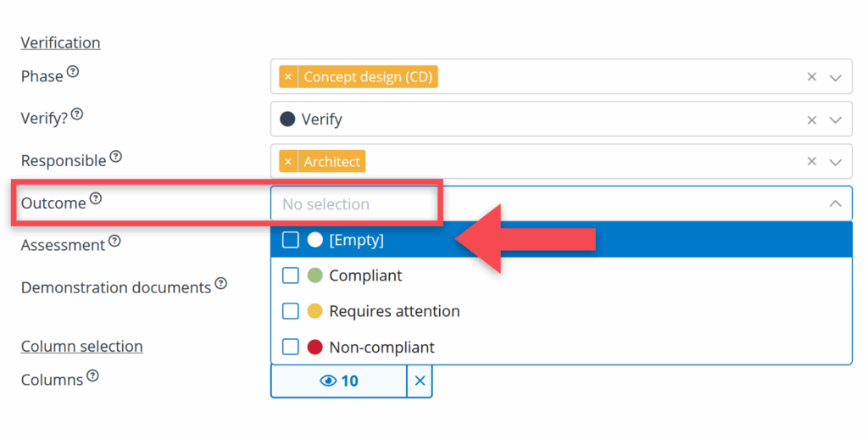Expand the Phase dropdown arrow
Screen dimensions: 868x434
click(x=835, y=77)
